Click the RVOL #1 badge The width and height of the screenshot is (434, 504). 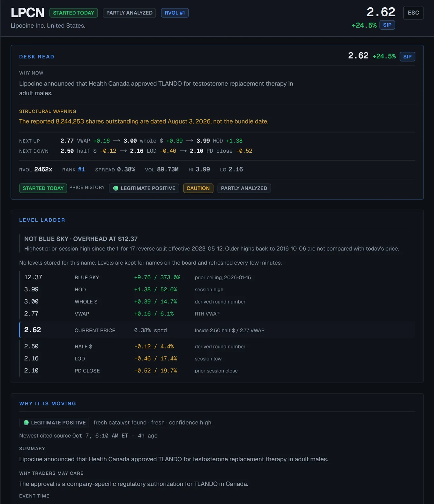[175, 13]
